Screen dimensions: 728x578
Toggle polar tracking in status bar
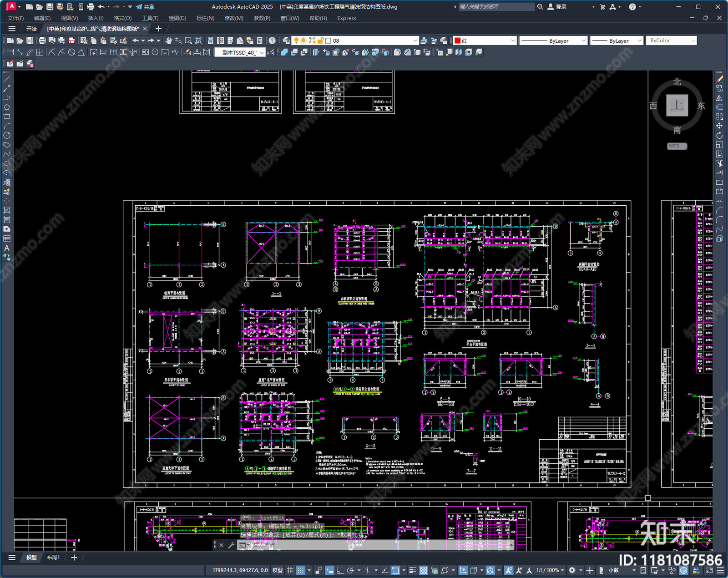350,570
